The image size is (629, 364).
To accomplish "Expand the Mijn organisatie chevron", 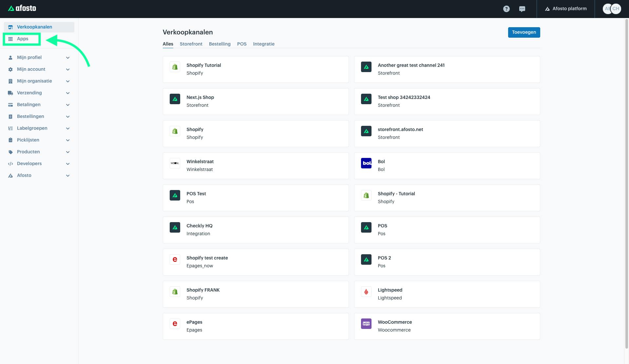I will pyautogui.click(x=68, y=81).
